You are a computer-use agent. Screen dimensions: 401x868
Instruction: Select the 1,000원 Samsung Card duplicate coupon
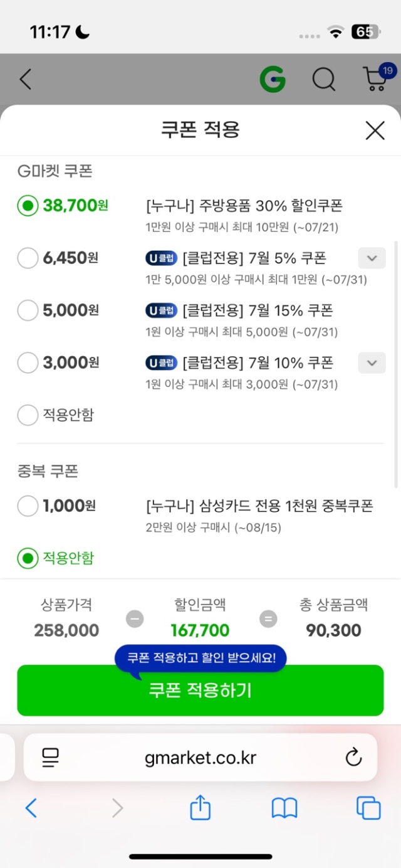28,505
